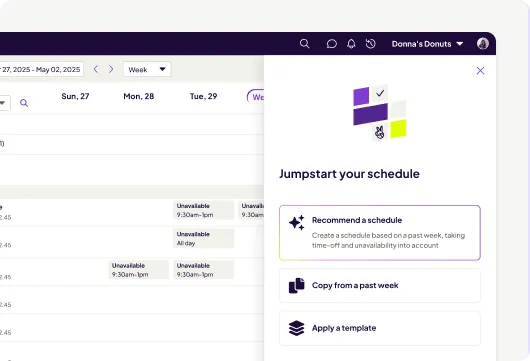
Task: Open notifications bell
Action: coord(351,44)
